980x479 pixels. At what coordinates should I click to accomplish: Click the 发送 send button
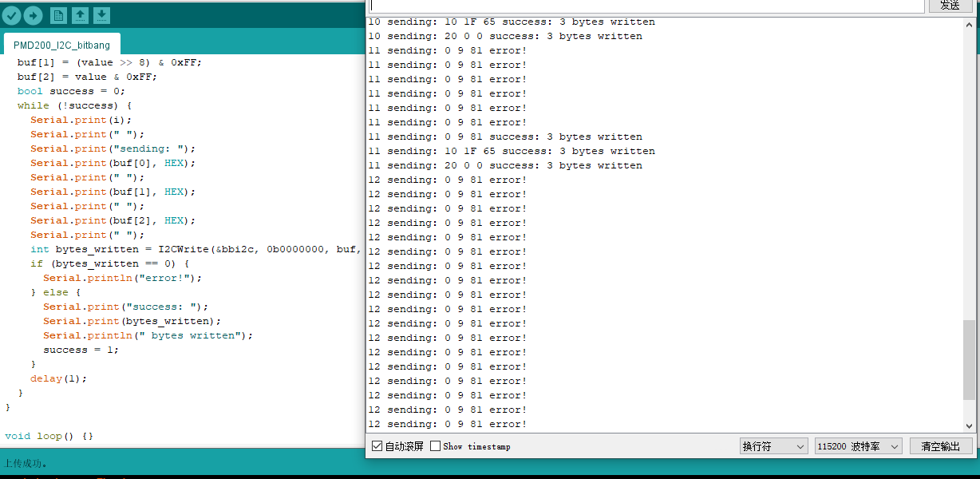pos(950,6)
